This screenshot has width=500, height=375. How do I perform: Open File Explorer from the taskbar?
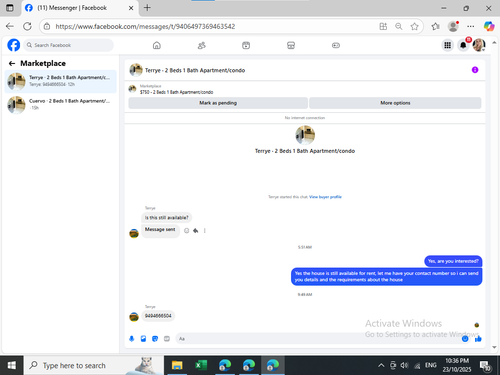177,365
